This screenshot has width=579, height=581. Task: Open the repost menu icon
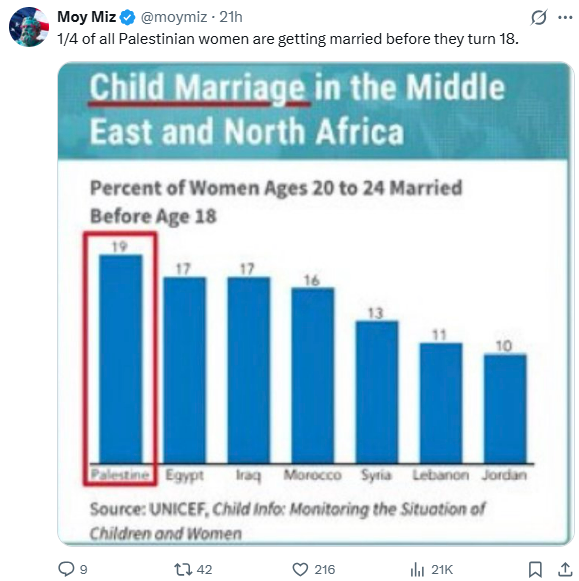click(182, 569)
